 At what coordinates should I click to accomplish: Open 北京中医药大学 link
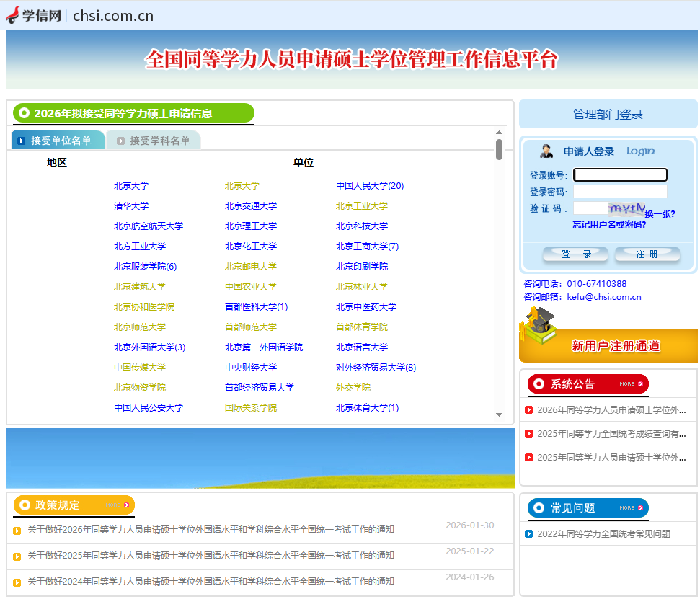coord(366,306)
